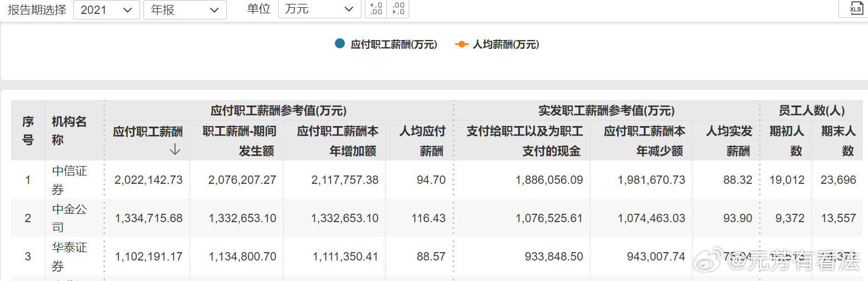This screenshot has width=868, height=281.
Task: Click value 1,334,715.68
Action: click(148, 218)
